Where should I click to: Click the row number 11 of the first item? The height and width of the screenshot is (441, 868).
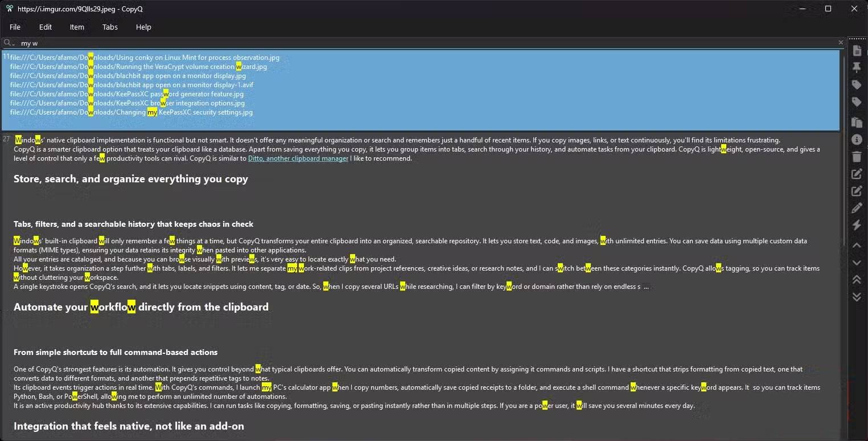pos(6,56)
